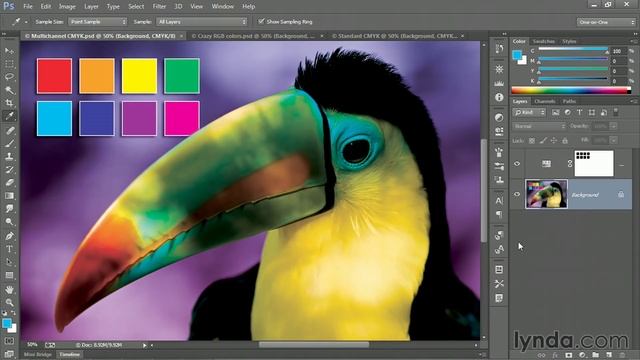Screen dimensions: 640x360
Task: Switch to the Channels tab
Action: point(544,101)
